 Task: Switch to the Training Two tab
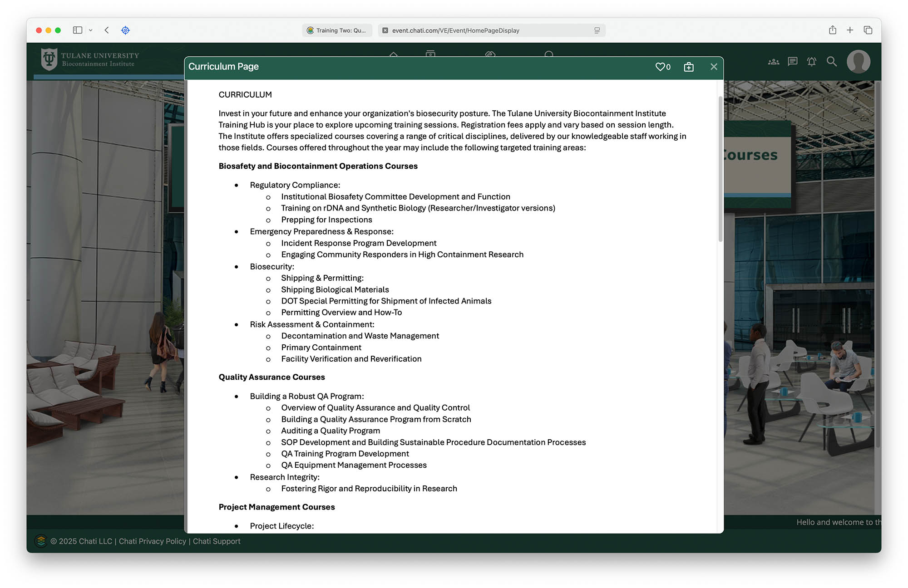tap(337, 30)
